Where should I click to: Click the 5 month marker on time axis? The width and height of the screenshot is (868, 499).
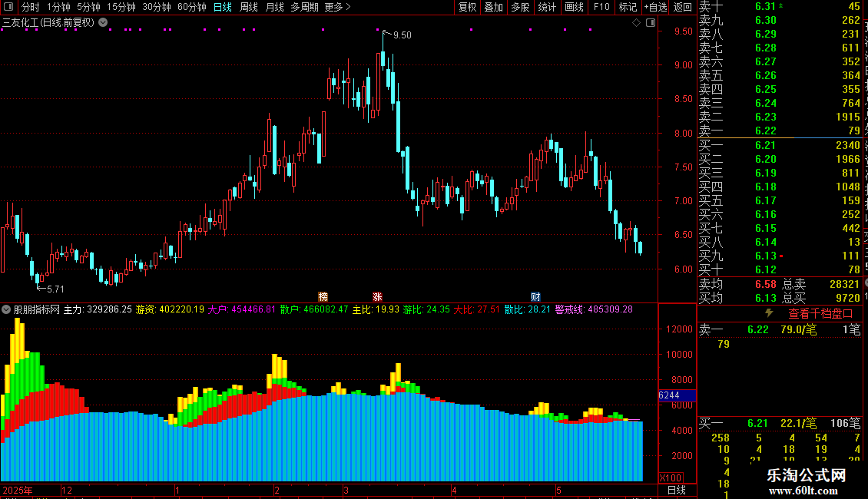[x=559, y=490]
